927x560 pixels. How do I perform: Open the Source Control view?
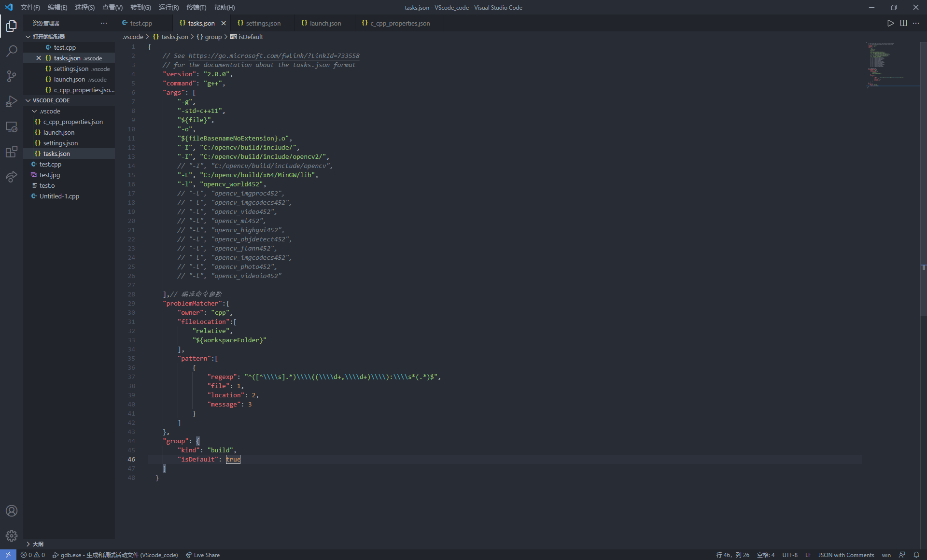tap(12, 76)
